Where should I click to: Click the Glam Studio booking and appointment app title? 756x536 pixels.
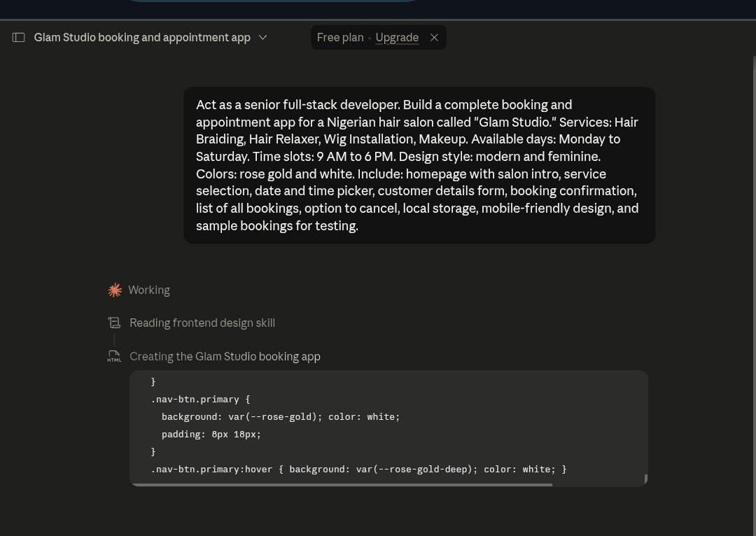142,38
